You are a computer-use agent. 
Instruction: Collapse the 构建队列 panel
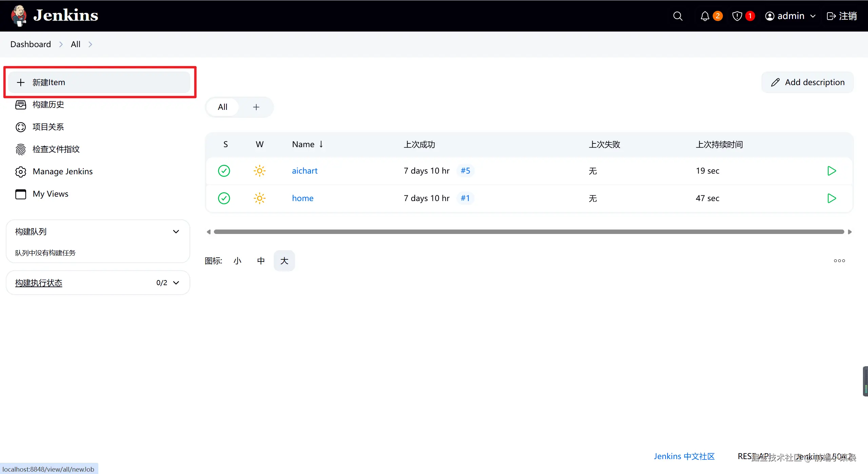tap(176, 232)
